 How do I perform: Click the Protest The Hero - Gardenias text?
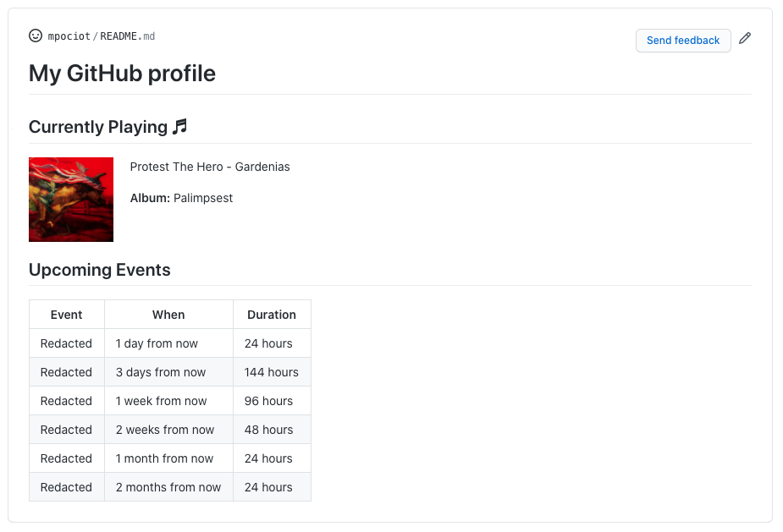(210, 167)
